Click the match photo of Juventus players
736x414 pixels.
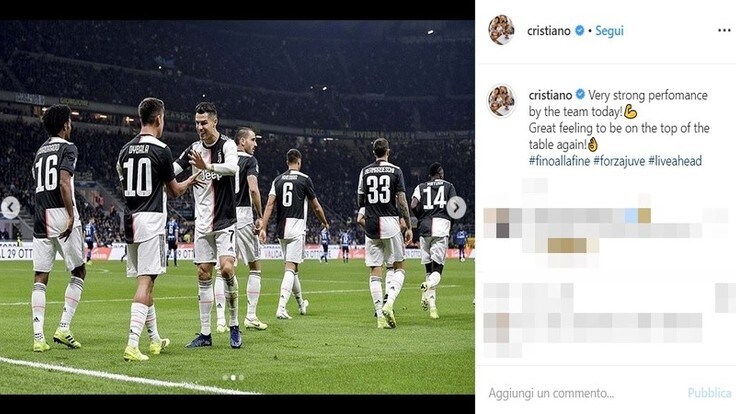[237, 207]
